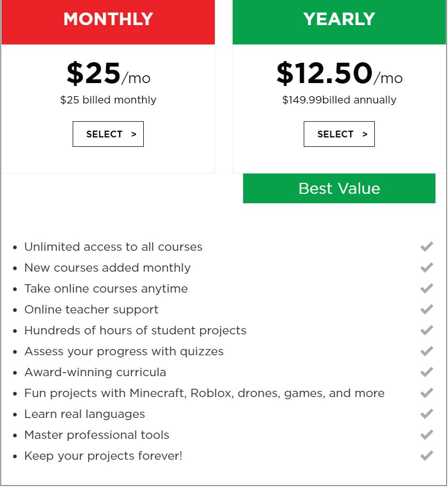Viewport: 448px width, 488px height.
Task: Select the checkmark next to Online teacher support
Action: pos(426,309)
